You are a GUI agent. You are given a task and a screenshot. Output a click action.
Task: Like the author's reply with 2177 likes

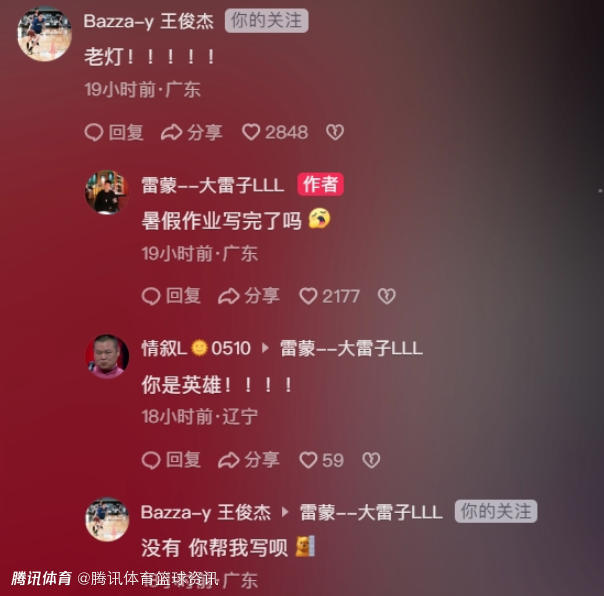coord(329,296)
